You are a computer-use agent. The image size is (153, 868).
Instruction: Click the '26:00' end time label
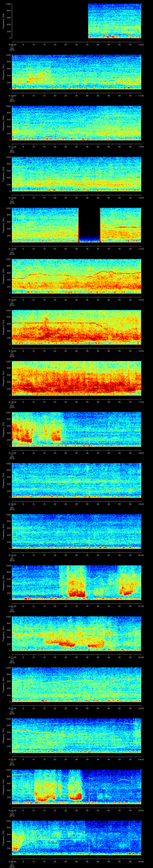click(141, 861)
